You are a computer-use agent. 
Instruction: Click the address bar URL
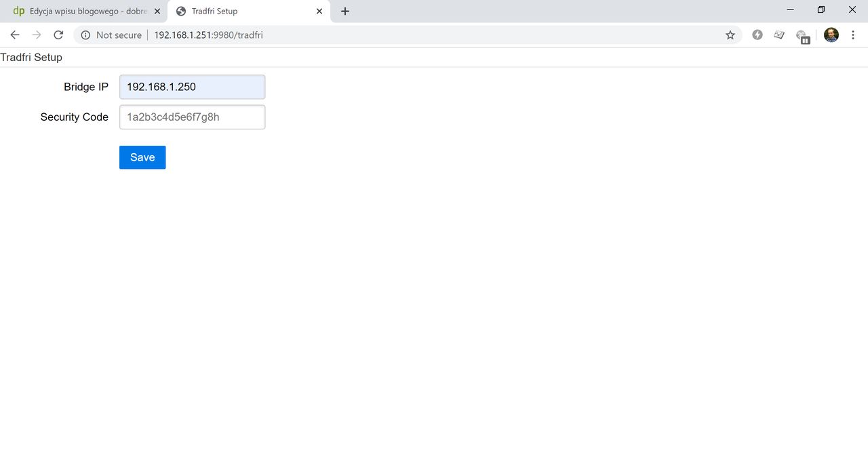click(208, 35)
